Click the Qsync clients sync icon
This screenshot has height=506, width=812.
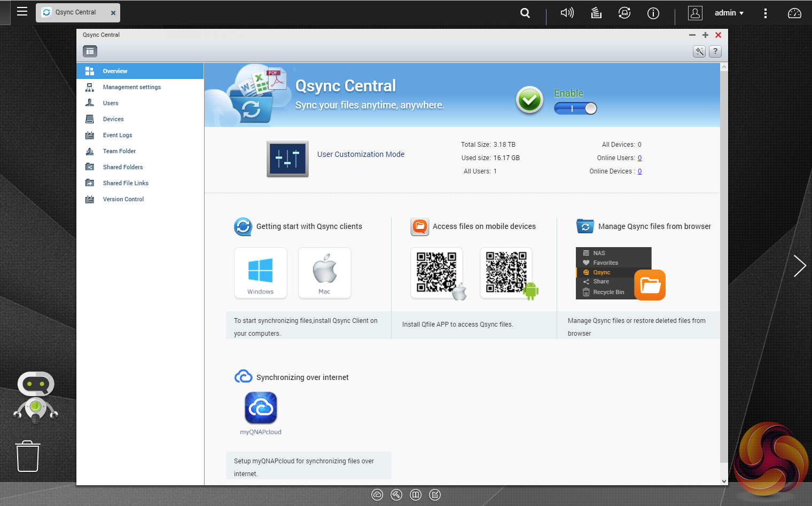point(243,227)
